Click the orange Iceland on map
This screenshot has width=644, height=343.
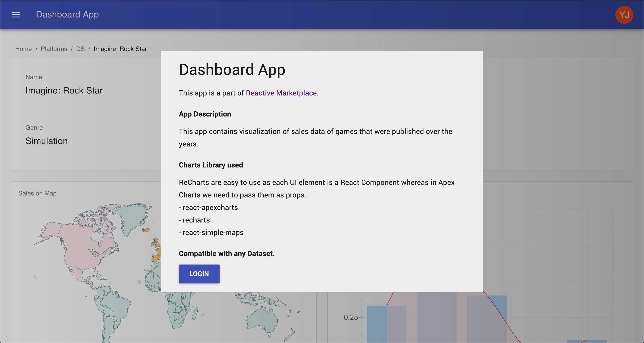point(146,230)
